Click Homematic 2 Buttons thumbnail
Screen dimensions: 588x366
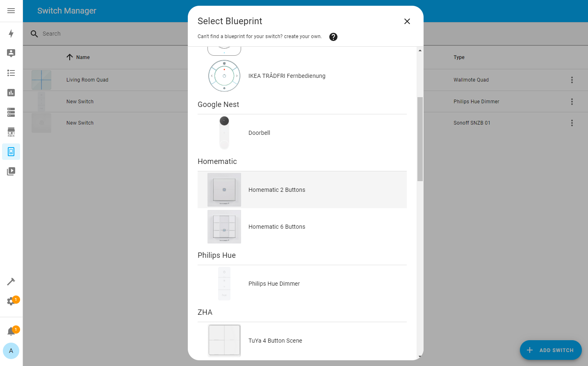click(224, 190)
